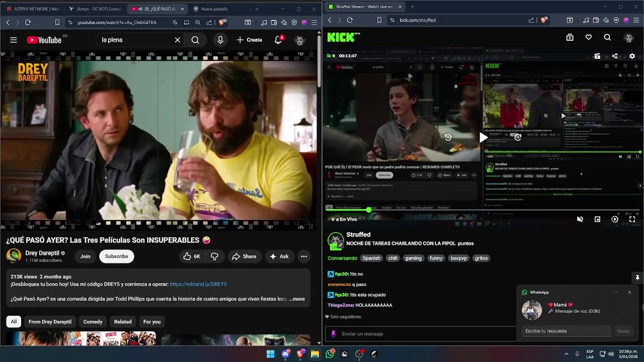This screenshot has height=362, width=644.
Task: Show hidden icons in system tray
Action: 566,354
